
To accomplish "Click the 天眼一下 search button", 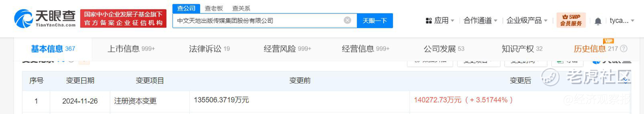I will coord(375,21).
